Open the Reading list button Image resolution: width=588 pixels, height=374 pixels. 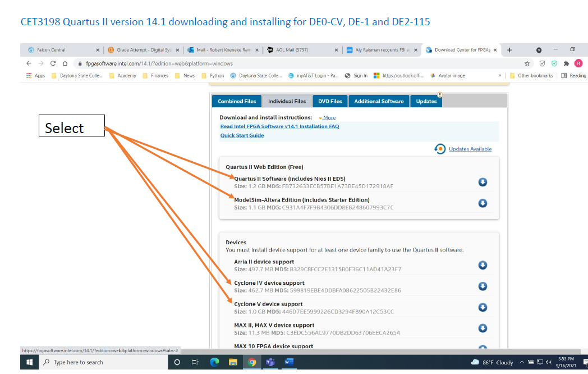(574, 75)
